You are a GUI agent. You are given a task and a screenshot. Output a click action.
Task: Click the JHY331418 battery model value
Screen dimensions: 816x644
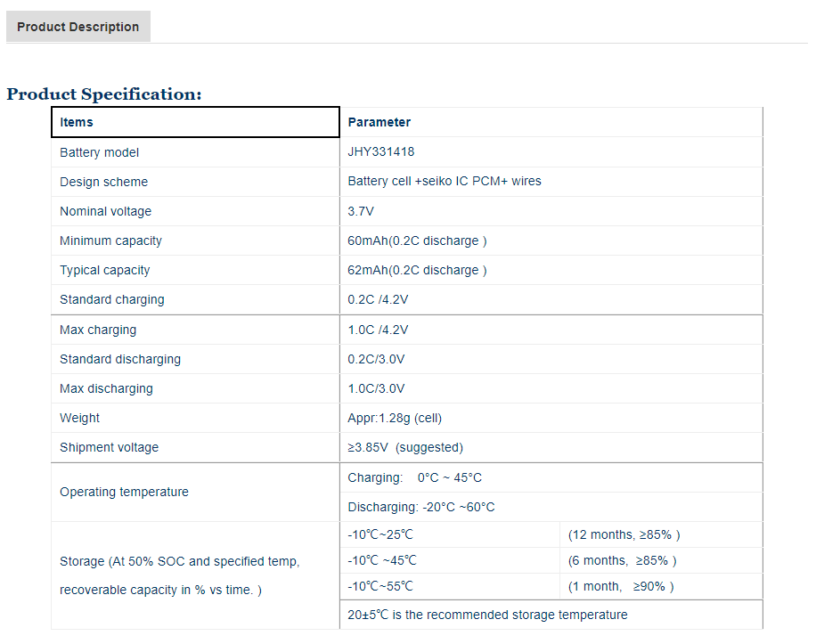click(x=381, y=152)
